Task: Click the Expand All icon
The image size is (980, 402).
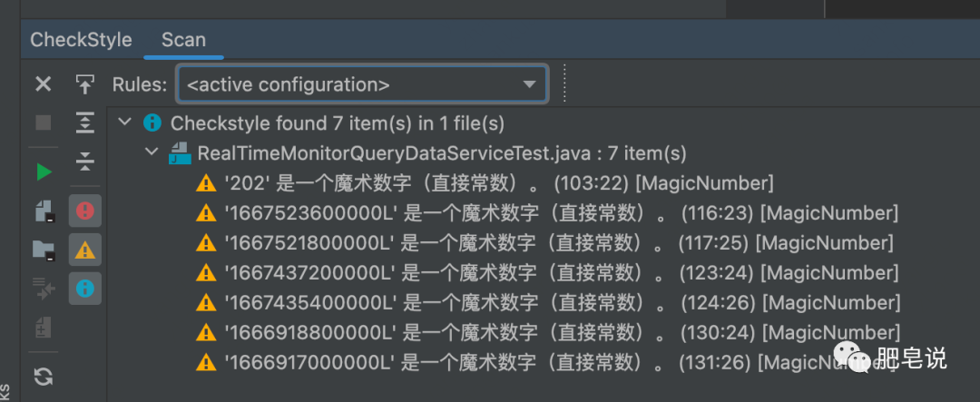Action: point(85,123)
